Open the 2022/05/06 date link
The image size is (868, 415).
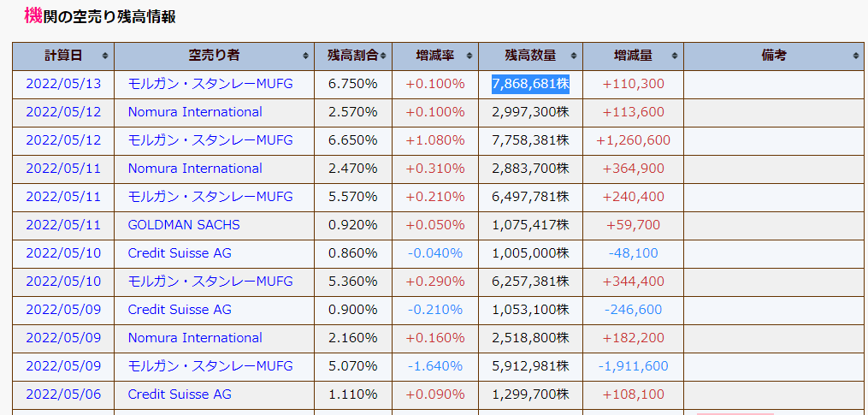(x=63, y=394)
